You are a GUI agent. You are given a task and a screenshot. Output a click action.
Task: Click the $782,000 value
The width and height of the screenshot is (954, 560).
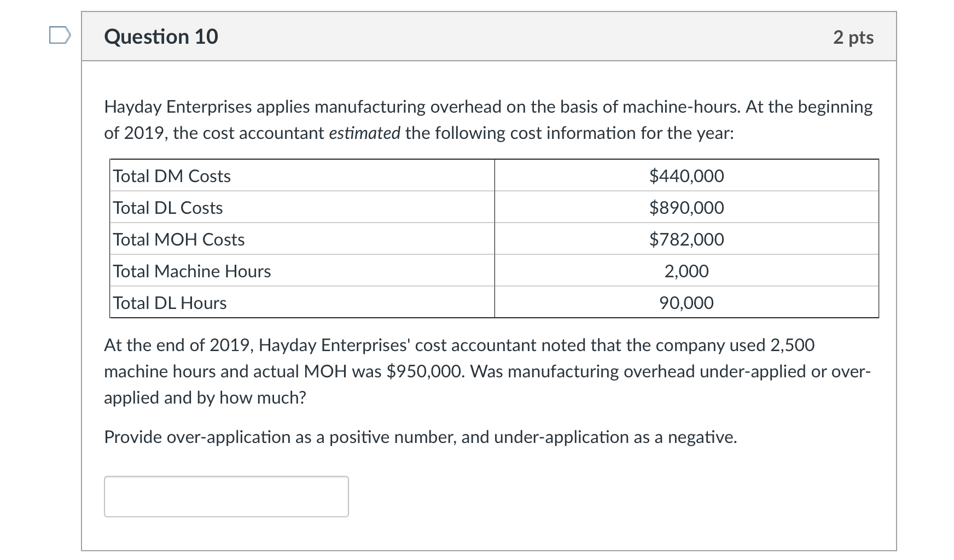(x=687, y=239)
